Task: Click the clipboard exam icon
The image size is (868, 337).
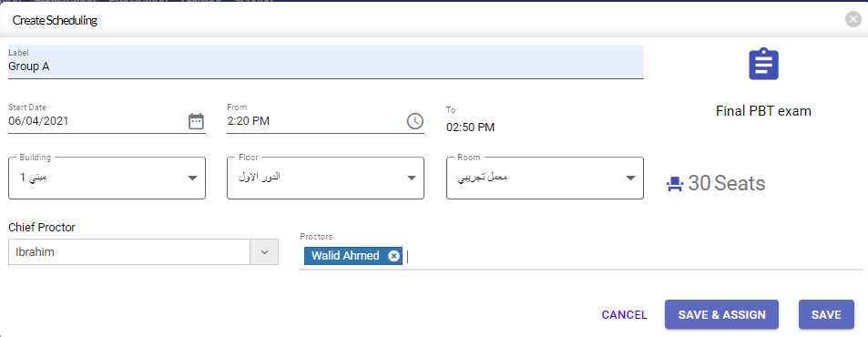Action: 763,64
